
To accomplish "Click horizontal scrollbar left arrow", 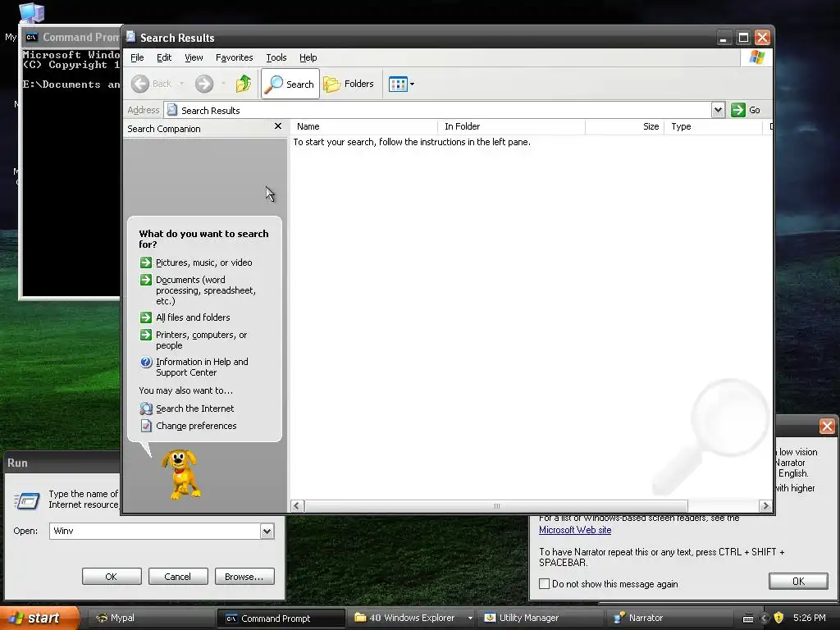I will tap(297, 505).
